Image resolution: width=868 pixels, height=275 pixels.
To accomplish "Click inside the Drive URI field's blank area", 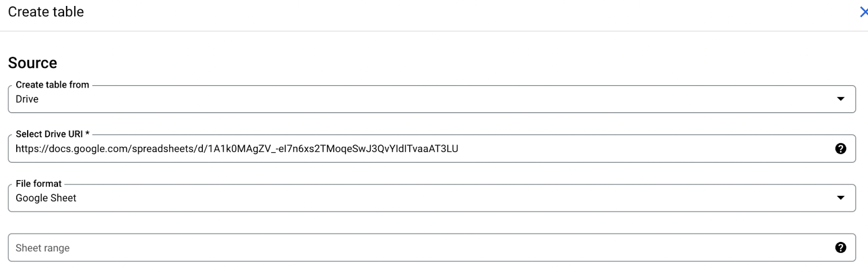I will (x=646, y=149).
